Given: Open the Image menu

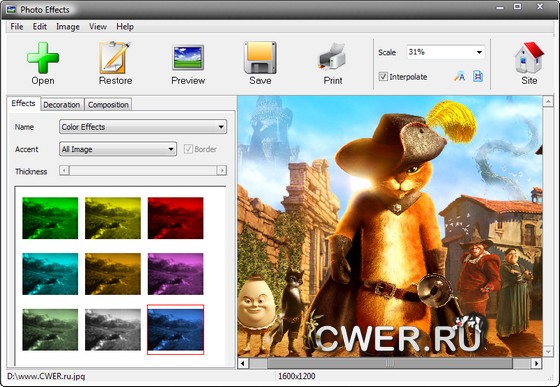Looking at the screenshot, I should (68, 27).
